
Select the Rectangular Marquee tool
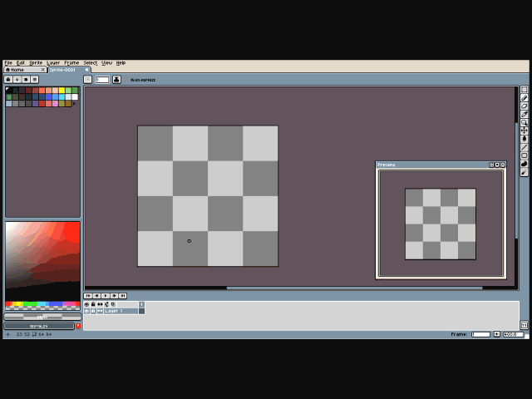click(525, 90)
